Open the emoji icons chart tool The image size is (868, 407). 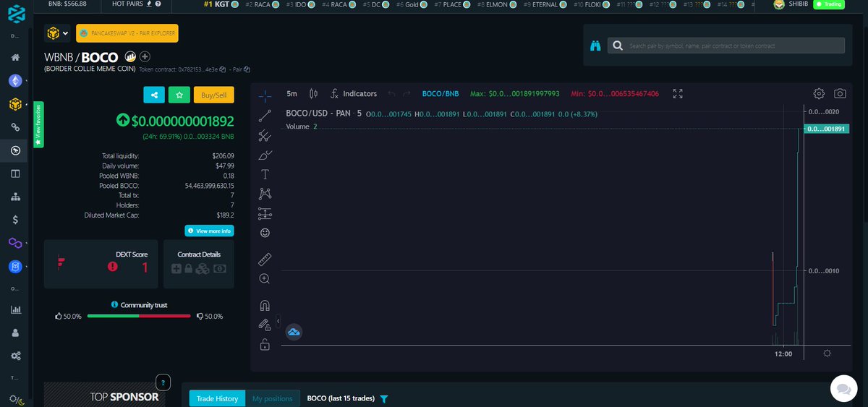point(265,233)
